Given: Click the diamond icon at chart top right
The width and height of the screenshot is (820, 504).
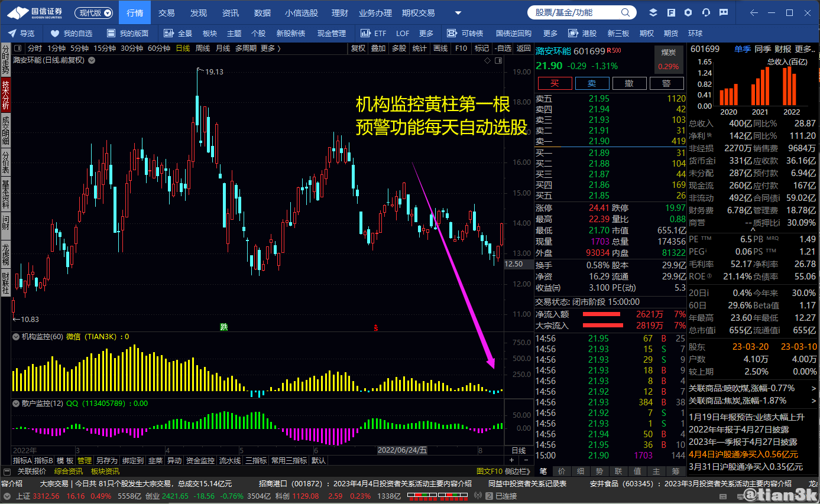Looking at the screenshot, I should [487, 60].
